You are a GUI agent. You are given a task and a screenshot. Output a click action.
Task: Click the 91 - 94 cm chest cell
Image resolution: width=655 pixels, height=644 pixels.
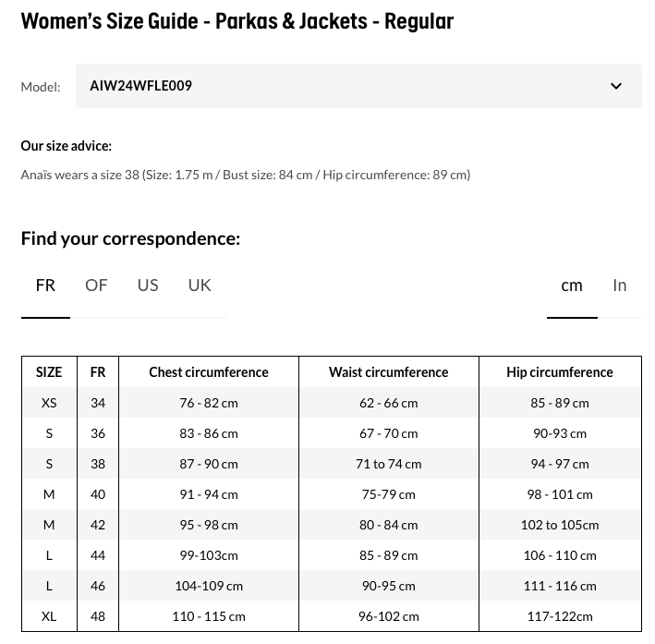(209, 494)
